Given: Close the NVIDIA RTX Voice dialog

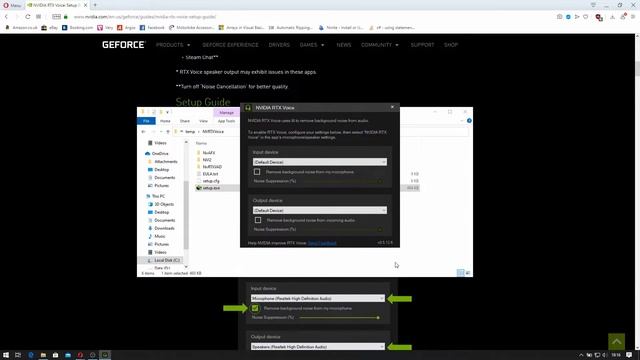Looking at the screenshot, I should [392, 107].
